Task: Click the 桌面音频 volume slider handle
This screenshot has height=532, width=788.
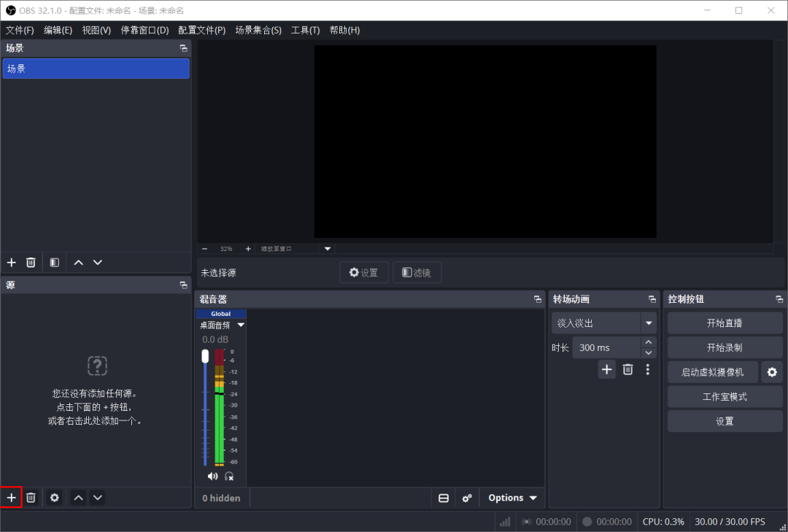Action: point(205,356)
